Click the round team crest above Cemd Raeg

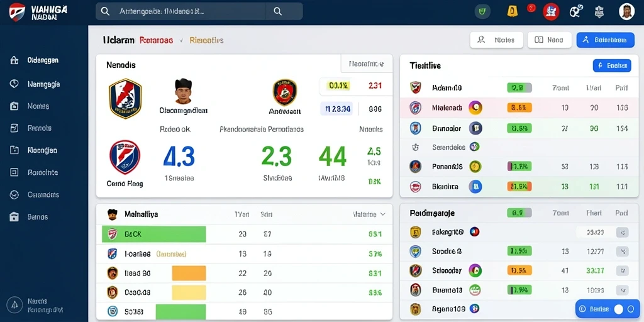125,157
